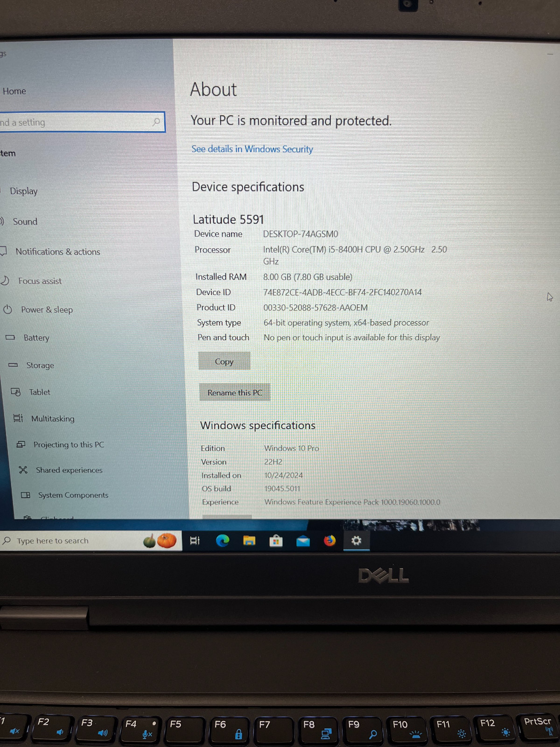Click the Settings gear icon in taskbar

357,541
